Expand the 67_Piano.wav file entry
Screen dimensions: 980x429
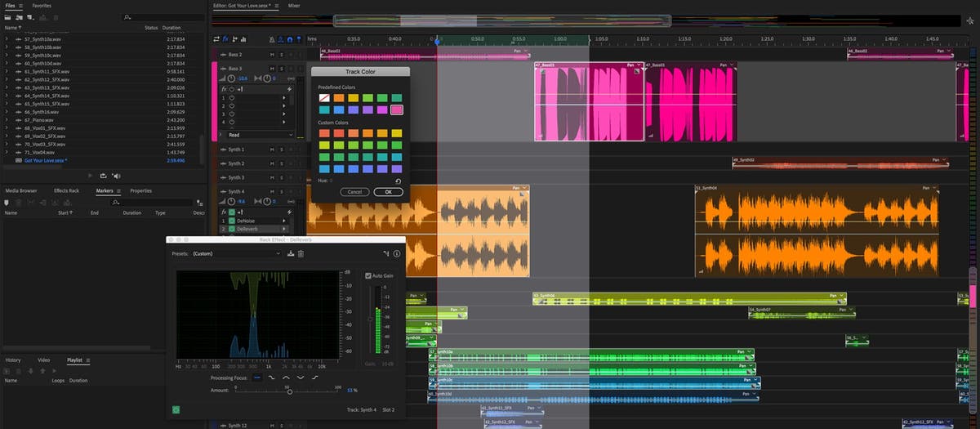pyautogui.click(x=7, y=120)
